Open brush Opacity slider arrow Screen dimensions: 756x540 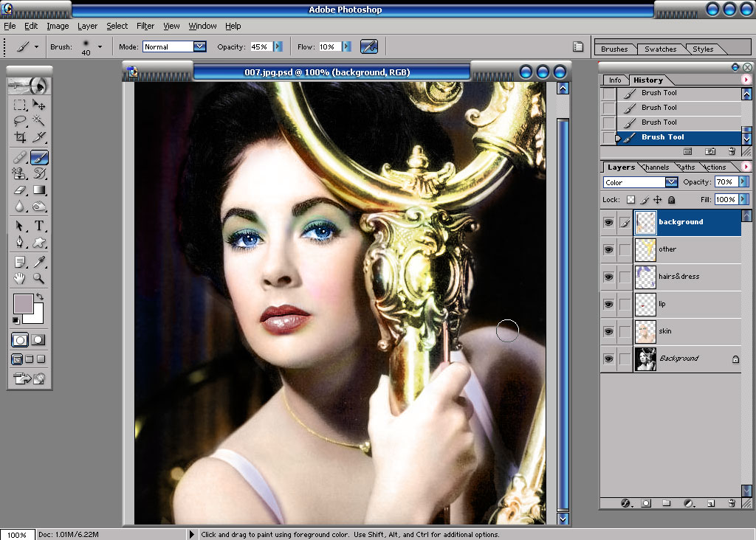coord(278,46)
